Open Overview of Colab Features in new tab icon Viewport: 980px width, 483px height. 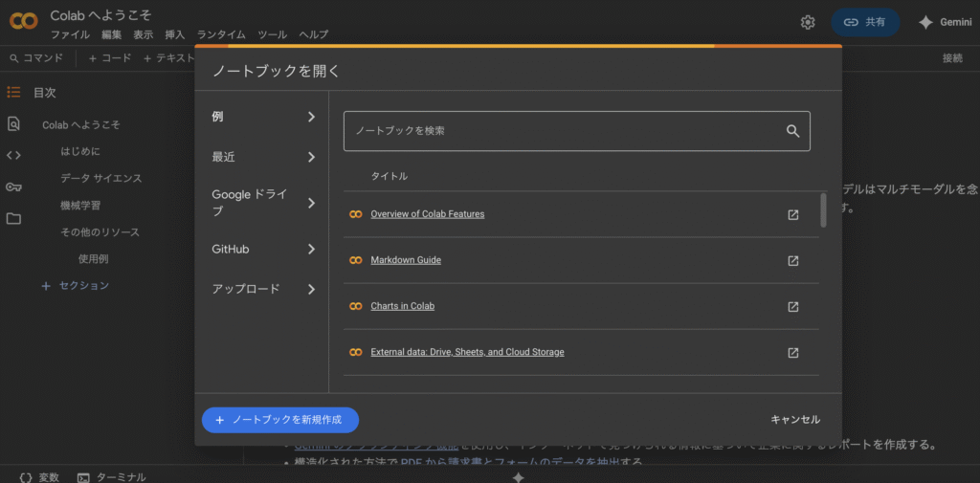(792, 214)
